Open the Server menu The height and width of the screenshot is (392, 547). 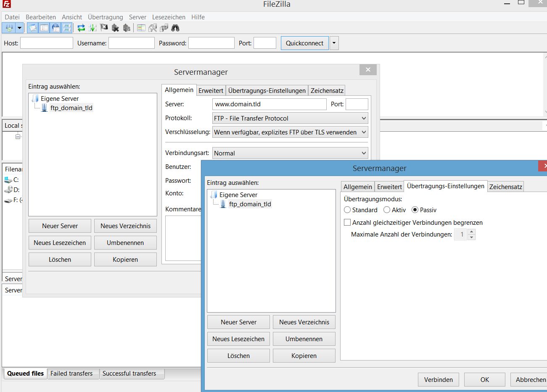tap(137, 17)
